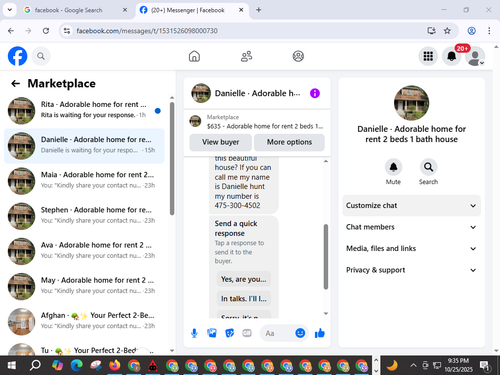500x375 pixels.
Task: Show hidden system tray icons
Action: 413,366
